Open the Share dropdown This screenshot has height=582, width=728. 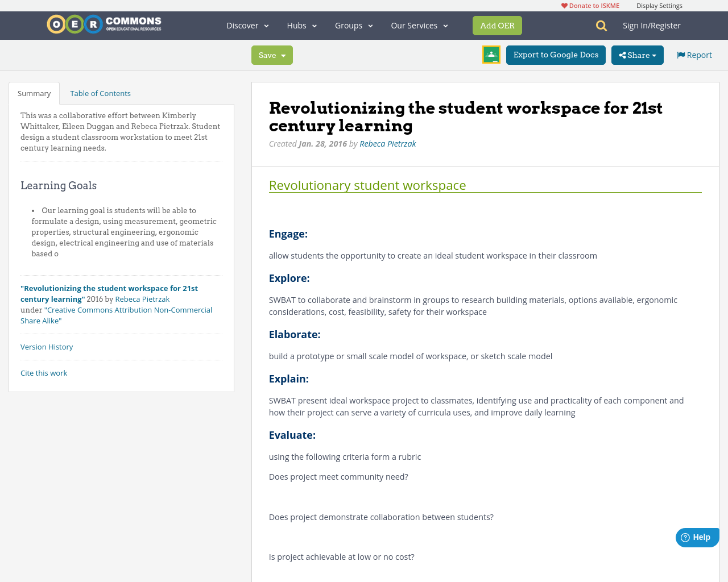pyautogui.click(x=637, y=55)
